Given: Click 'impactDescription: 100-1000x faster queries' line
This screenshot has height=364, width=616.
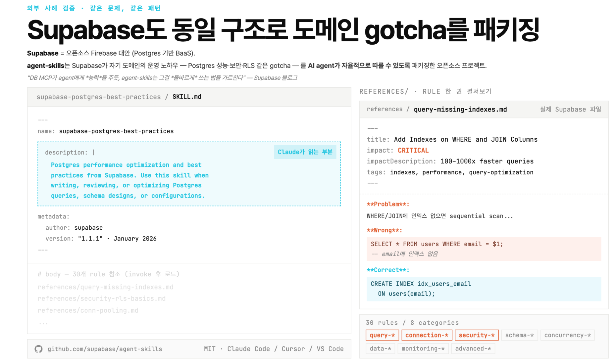Looking at the screenshot, I should (x=450, y=161).
